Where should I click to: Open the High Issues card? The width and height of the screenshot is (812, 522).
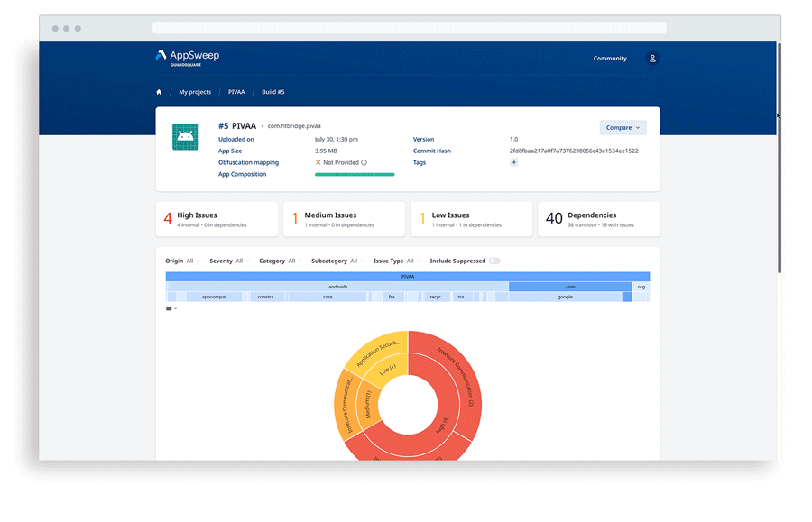(217, 219)
